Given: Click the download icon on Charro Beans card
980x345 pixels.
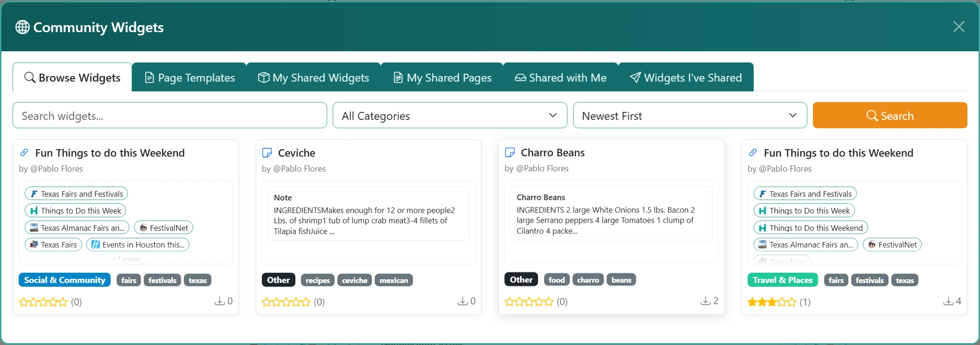Looking at the screenshot, I should click(706, 301).
